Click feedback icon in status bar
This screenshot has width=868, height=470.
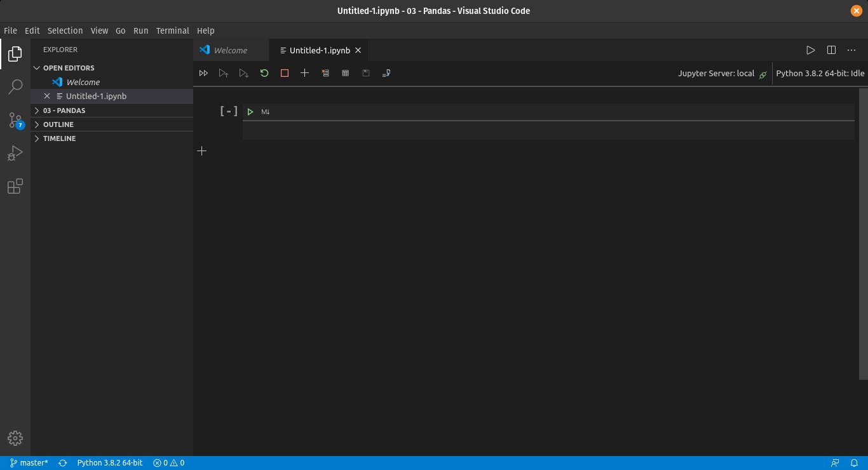tap(835, 463)
